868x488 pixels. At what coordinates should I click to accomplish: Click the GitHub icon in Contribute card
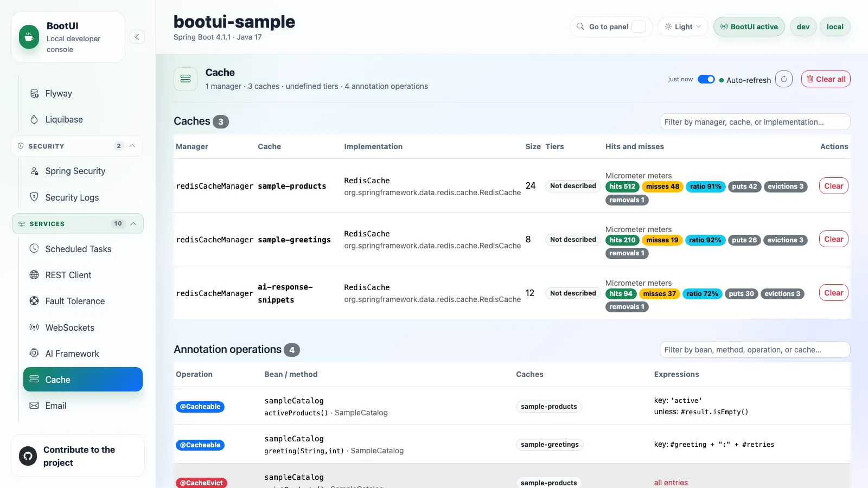[28, 456]
